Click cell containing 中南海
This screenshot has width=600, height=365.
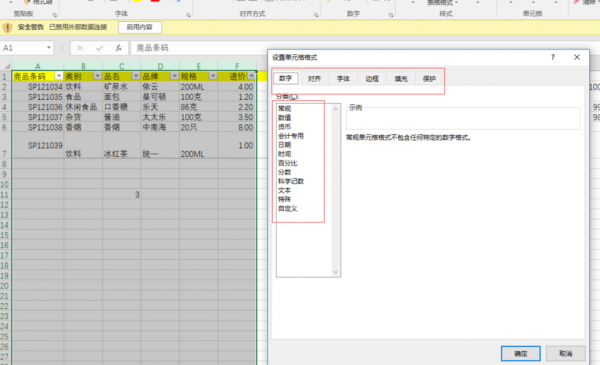coord(160,127)
